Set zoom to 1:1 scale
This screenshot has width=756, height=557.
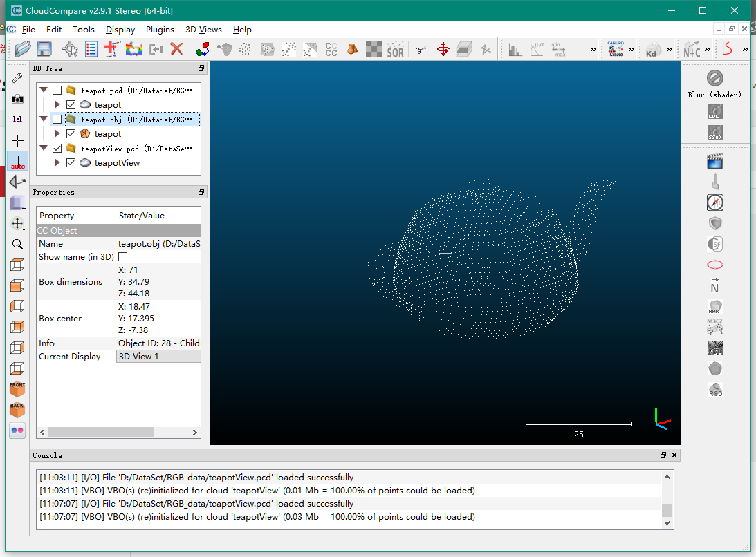(17, 120)
